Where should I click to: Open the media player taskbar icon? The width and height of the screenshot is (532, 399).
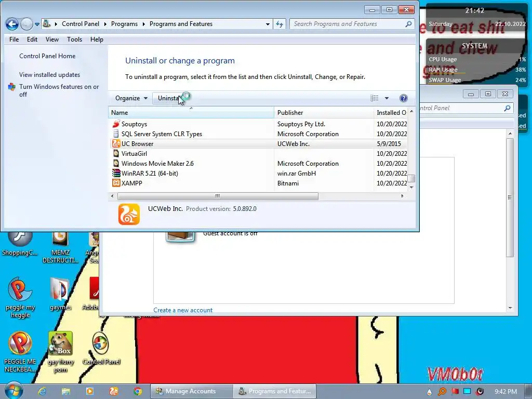pyautogui.click(x=89, y=391)
